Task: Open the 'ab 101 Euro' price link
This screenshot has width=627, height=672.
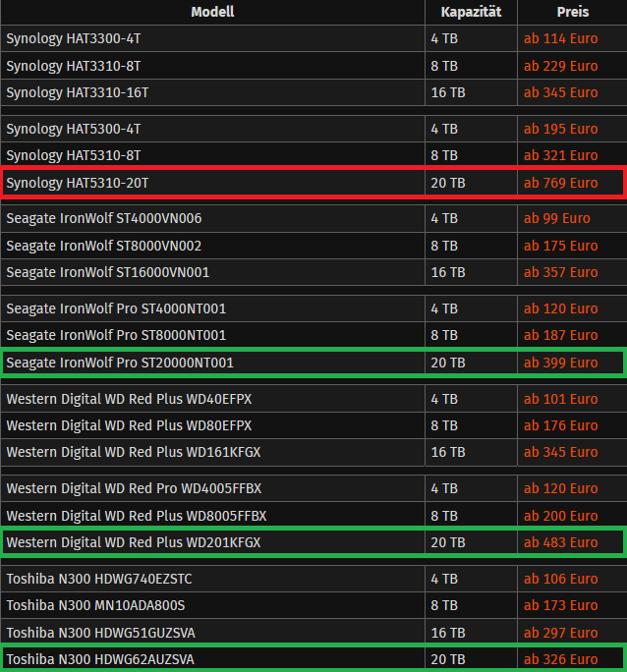Action: point(560,400)
